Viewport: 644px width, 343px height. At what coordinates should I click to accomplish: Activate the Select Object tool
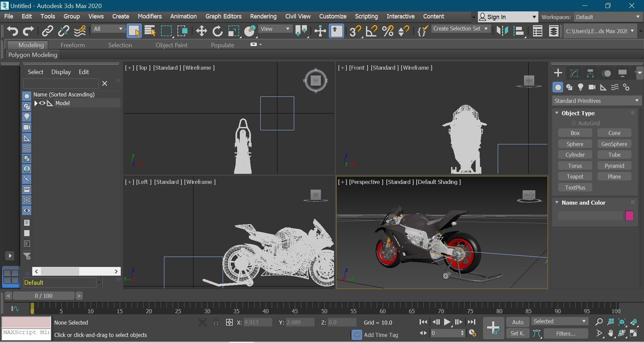point(134,31)
